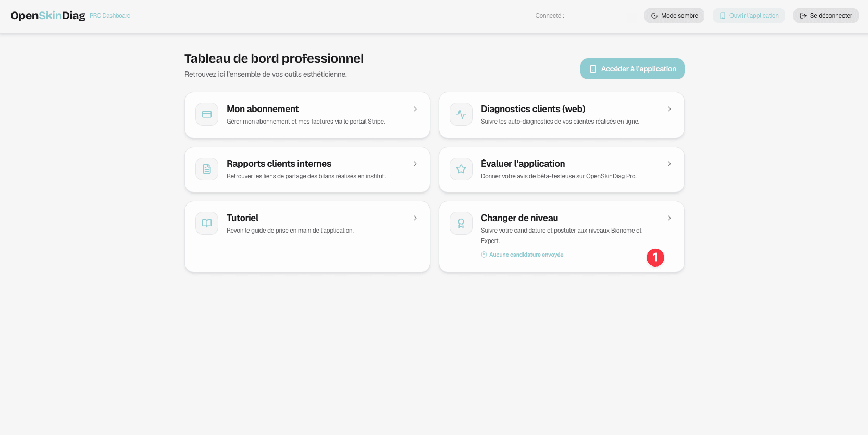Click the moon icon in Mode sombre
Image resolution: width=868 pixels, height=435 pixels.
(x=654, y=16)
